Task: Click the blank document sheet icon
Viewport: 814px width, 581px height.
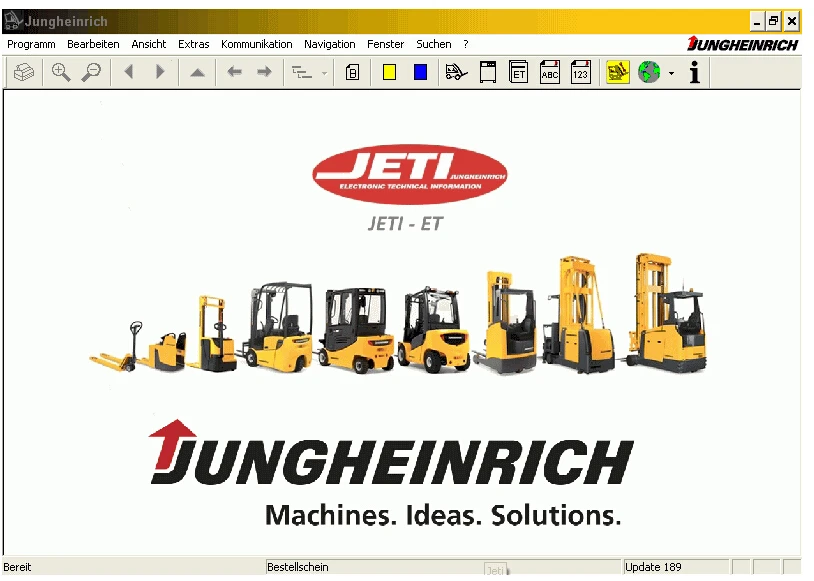Action: [x=488, y=72]
